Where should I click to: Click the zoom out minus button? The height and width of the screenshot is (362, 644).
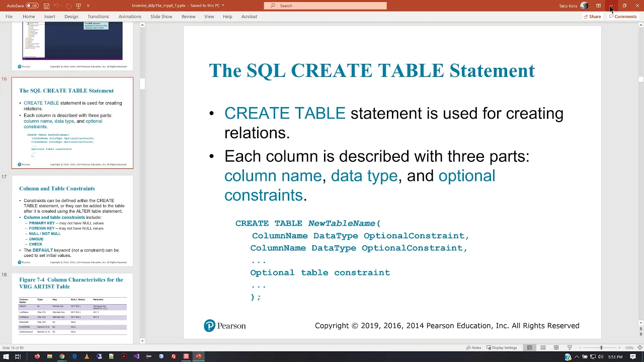click(x=580, y=348)
